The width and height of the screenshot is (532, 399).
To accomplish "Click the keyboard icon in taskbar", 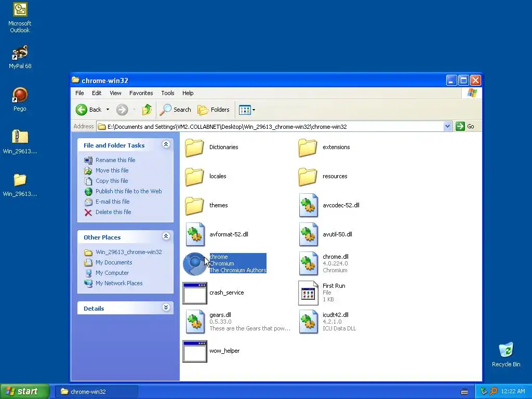I will click(464, 392).
